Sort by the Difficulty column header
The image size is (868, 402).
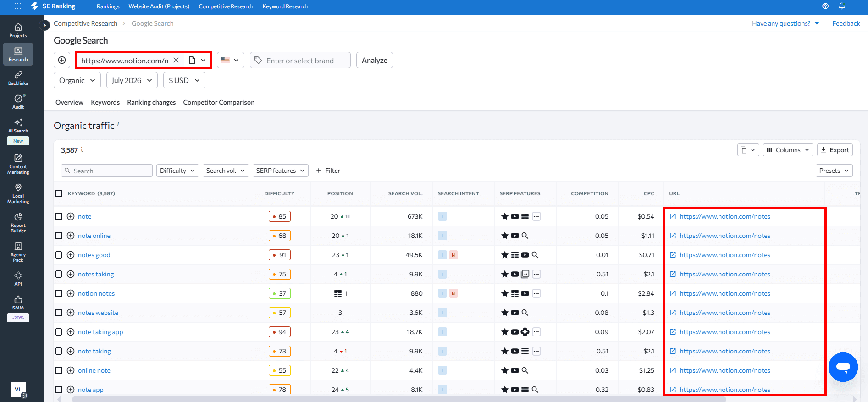[279, 193]
